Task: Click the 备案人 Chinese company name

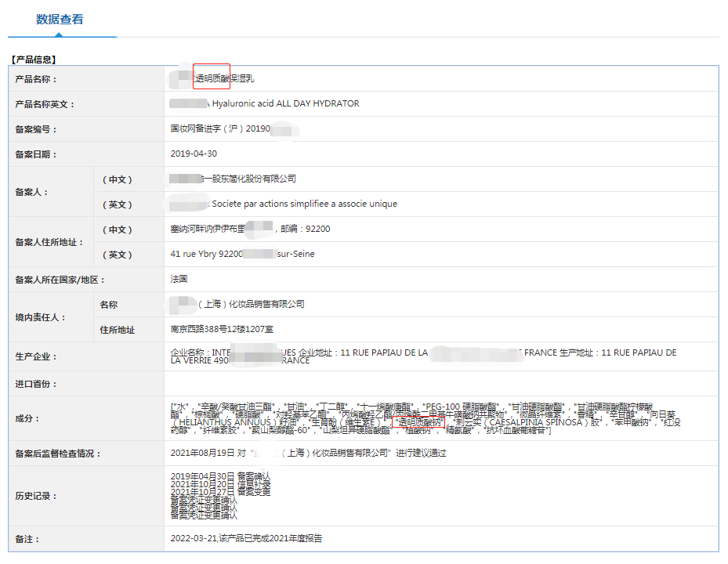Action: pyautogui.click(x=251, y=179)
